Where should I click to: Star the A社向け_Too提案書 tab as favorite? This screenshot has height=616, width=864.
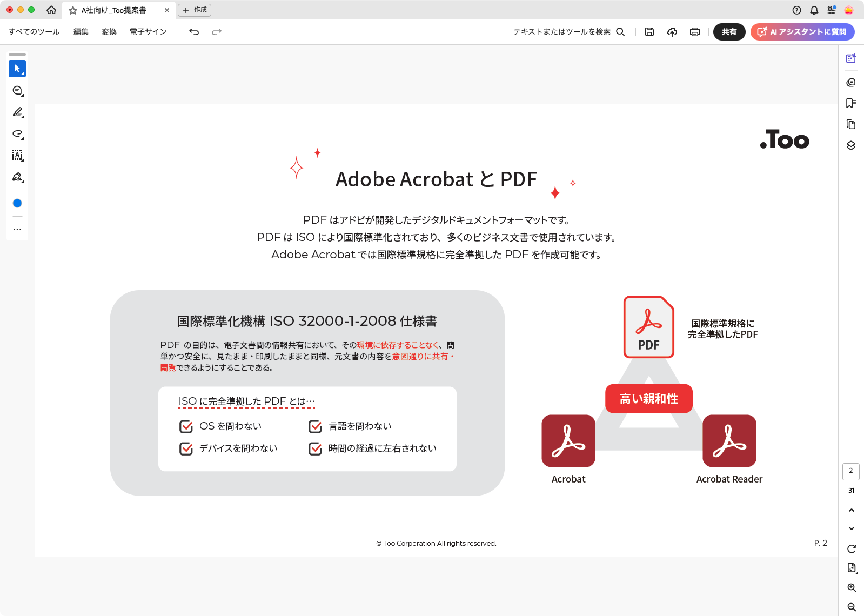pos(73,10)
